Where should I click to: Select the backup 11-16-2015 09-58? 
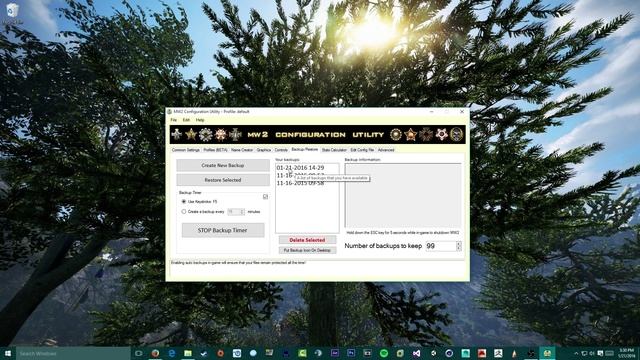(x=300, y=183)
